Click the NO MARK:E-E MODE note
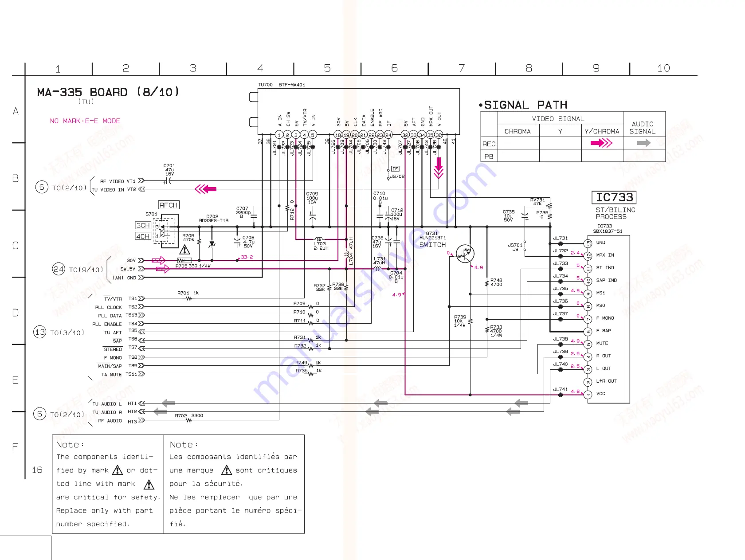The width and height of the screenshot is (745, 560). tap(85, 121)
